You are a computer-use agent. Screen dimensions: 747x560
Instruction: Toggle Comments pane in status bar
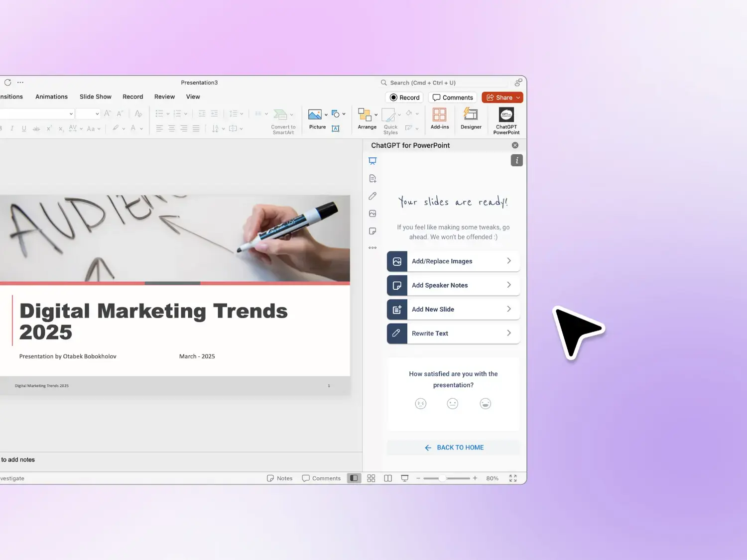tap(322, 478)
